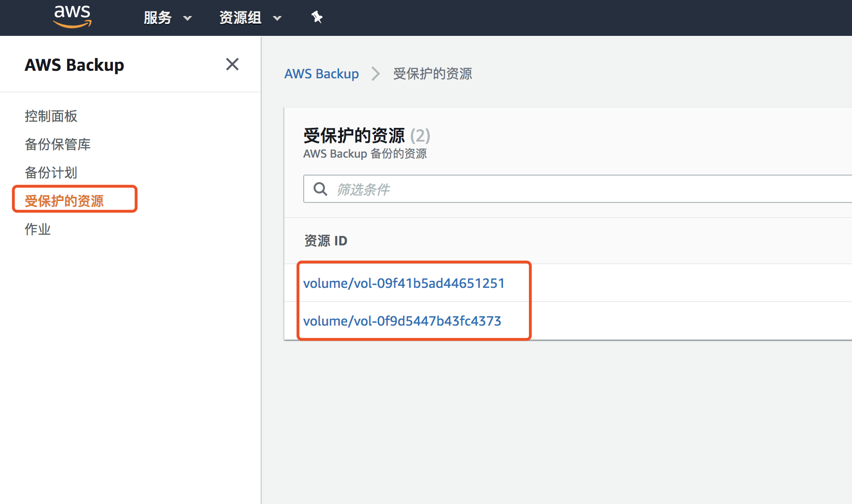Select 受保护的资源 in the sidebar
This screenshot has width=852, height=504.
pos(64,201)
